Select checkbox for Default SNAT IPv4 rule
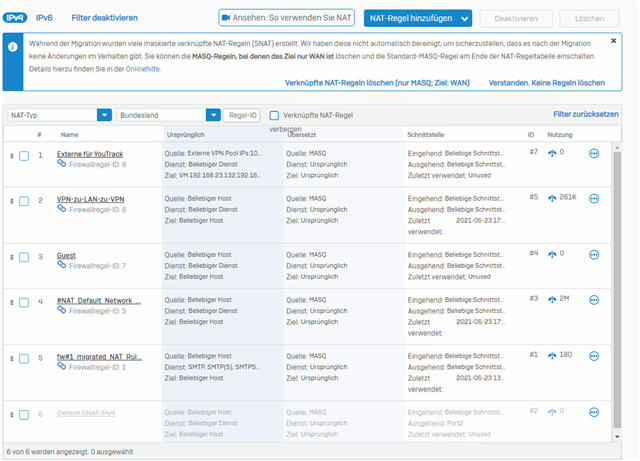The image size is (640, 461). 24,415
